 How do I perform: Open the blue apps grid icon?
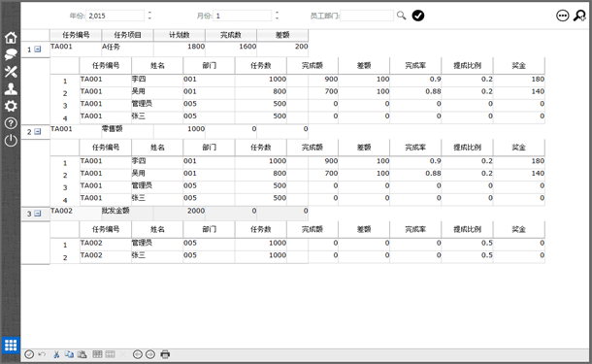click(11, 345)
